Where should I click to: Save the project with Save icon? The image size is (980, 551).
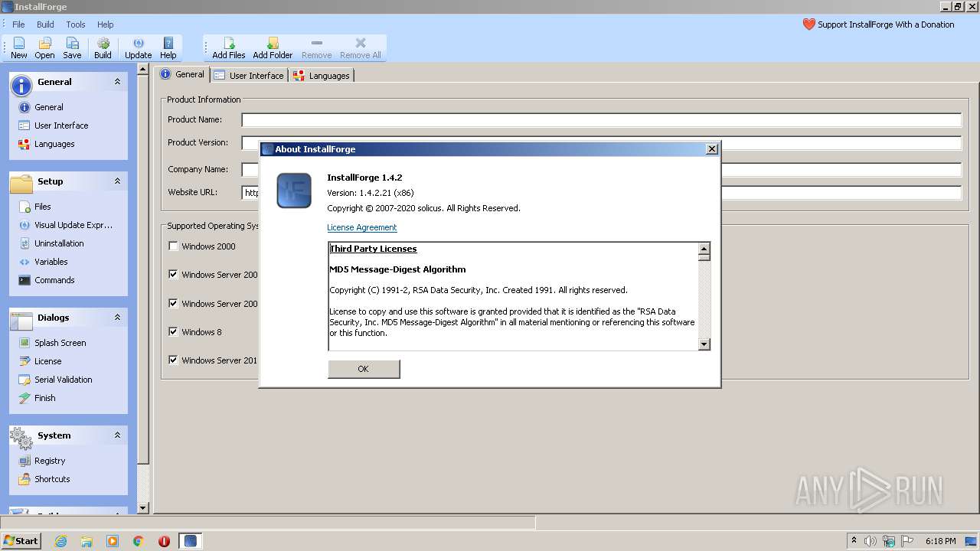click(72, 47)
